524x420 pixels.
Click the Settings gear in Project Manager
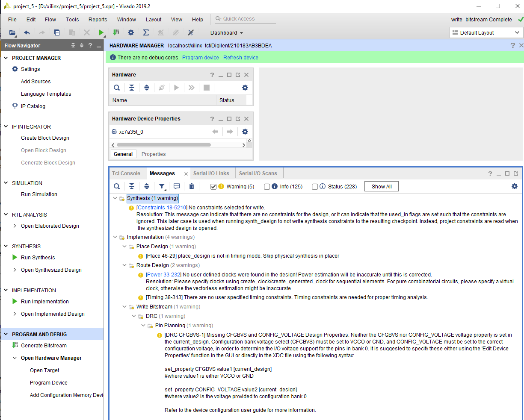pos(15,69)
